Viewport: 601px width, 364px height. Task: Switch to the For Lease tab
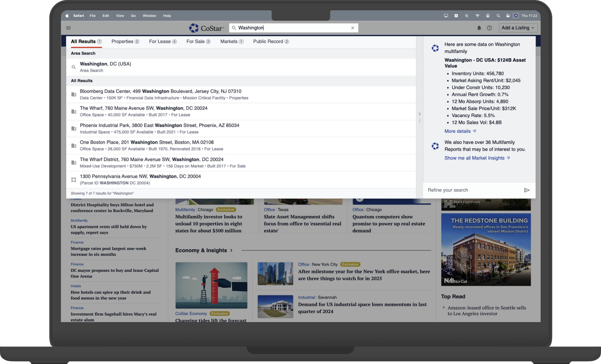pyautogui.click(x=162, y=42)
